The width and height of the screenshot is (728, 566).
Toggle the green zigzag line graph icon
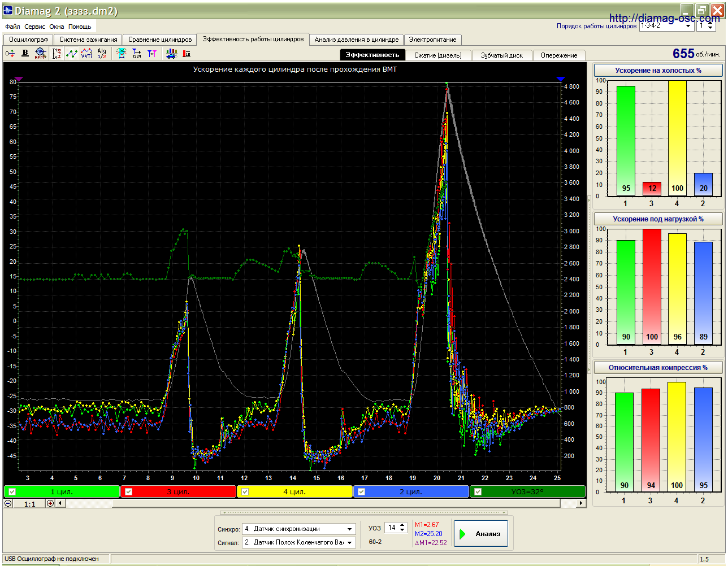(72, 53)
